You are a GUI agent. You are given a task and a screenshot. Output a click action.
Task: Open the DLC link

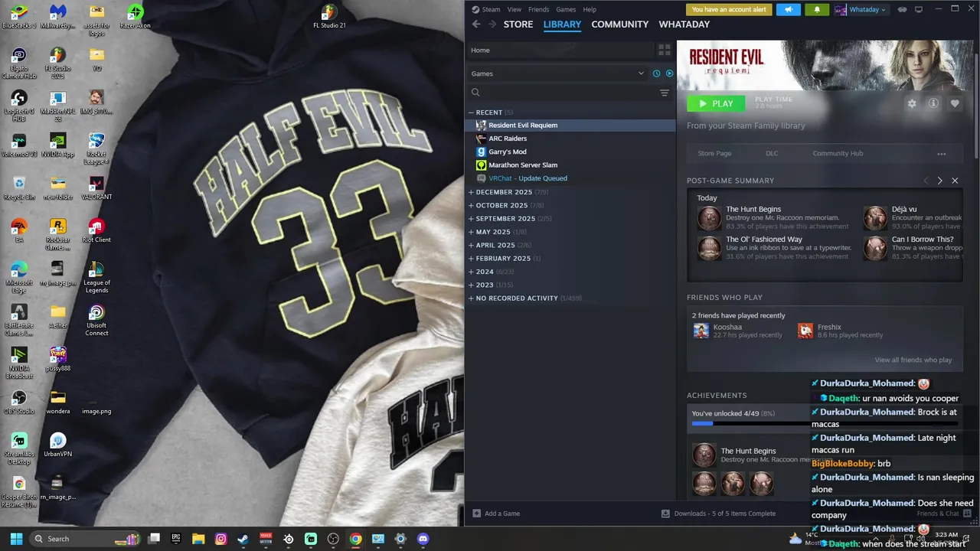[x=772, y=154]
